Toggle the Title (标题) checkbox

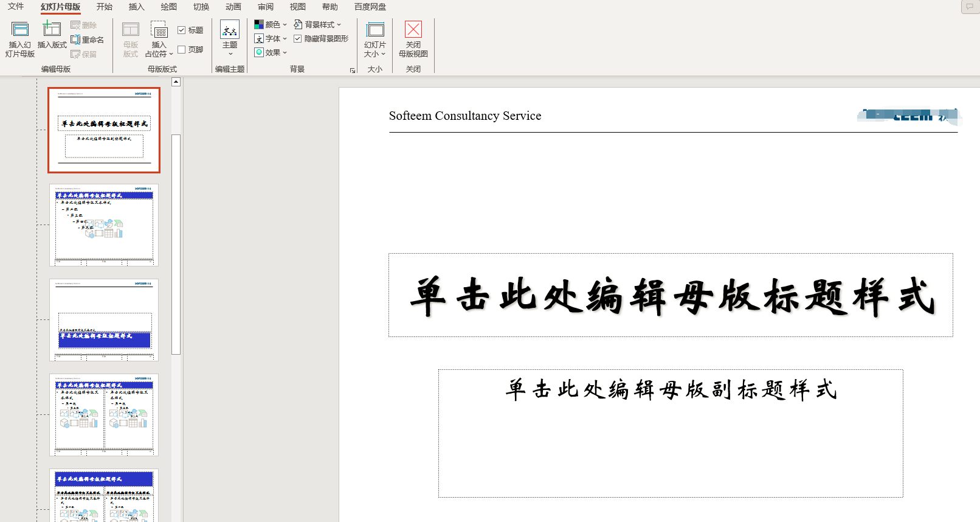[181, 30]
